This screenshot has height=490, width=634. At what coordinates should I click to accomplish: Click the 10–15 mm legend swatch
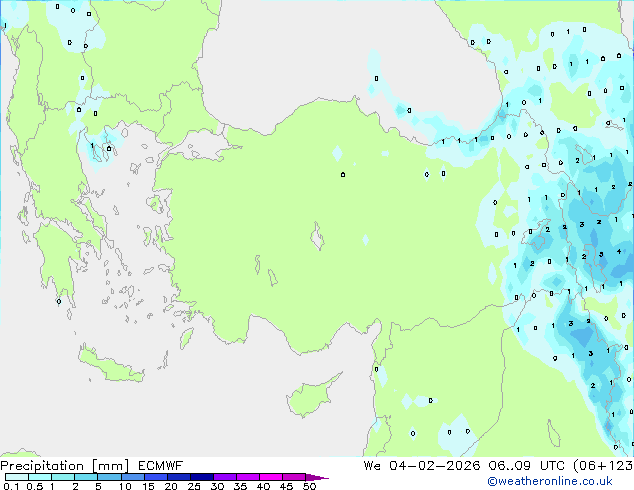click(132, 477)
